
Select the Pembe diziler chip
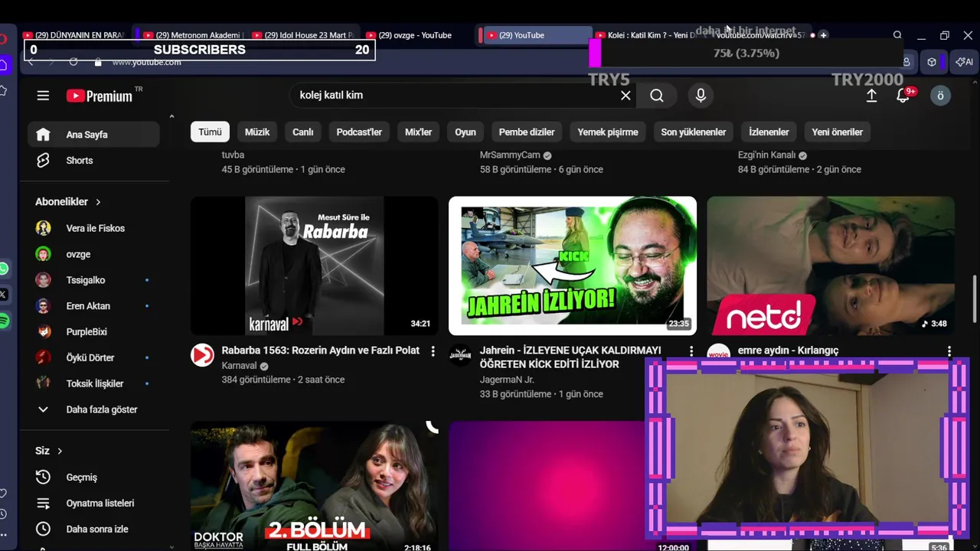point(527,132)
